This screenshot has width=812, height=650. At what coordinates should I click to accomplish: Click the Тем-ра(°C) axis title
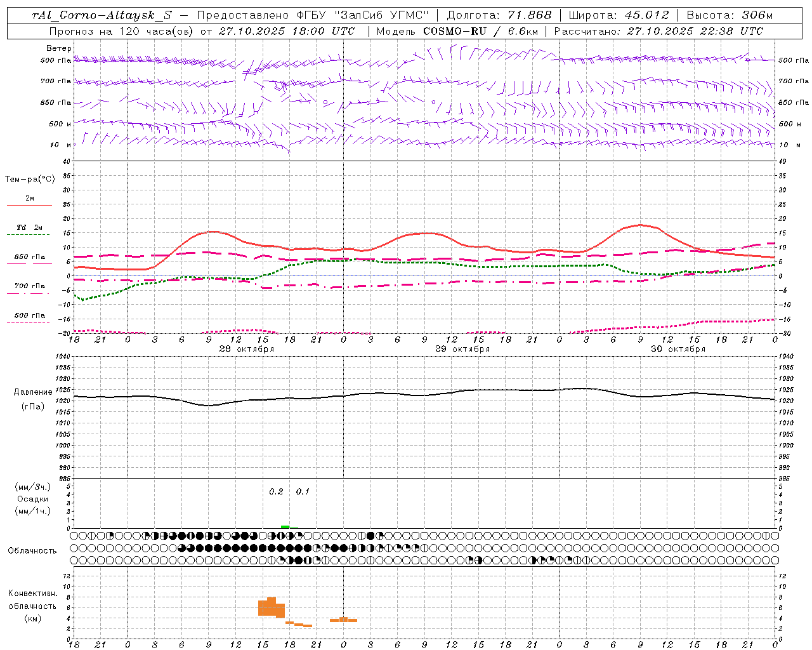30,180
